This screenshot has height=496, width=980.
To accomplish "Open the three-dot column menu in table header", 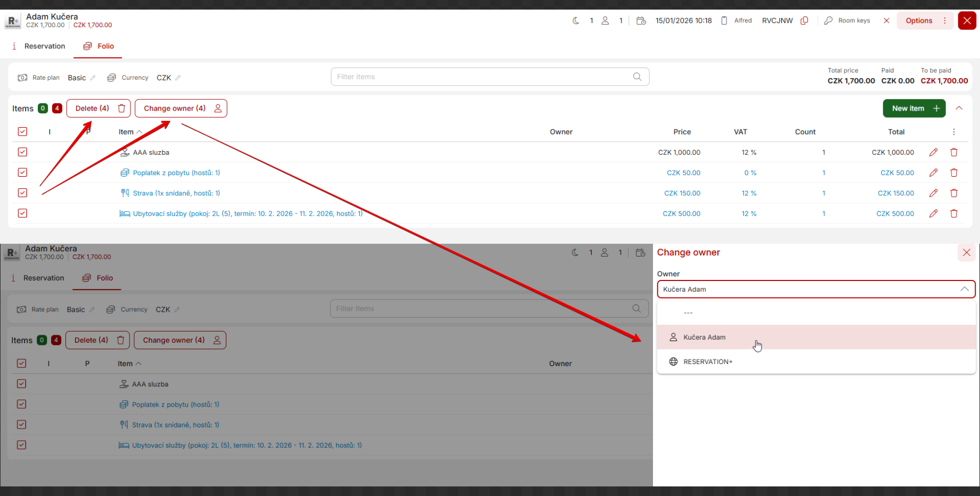I will coord(954,132).
